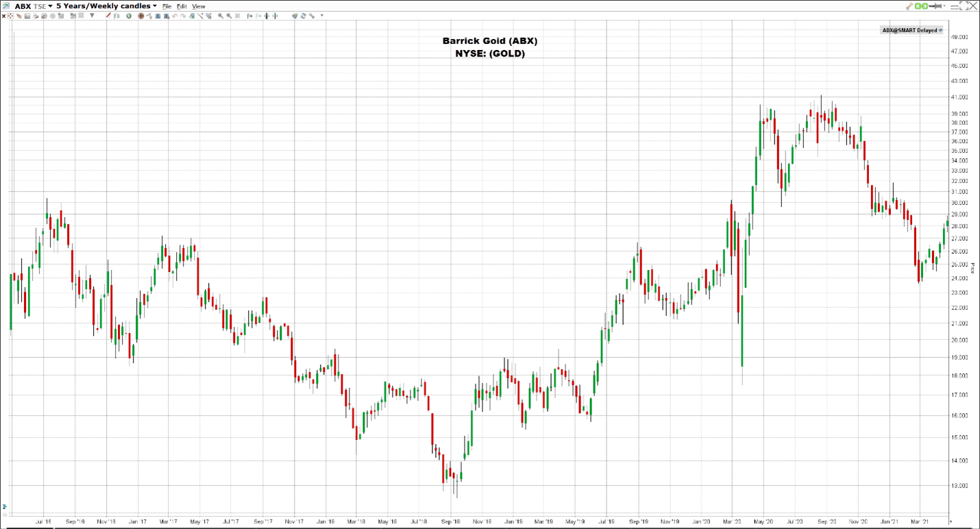Click the blue marker icon at bottom-left
Image resolution: width=980 pixels, height=529 pixels.
click(4, 508)
